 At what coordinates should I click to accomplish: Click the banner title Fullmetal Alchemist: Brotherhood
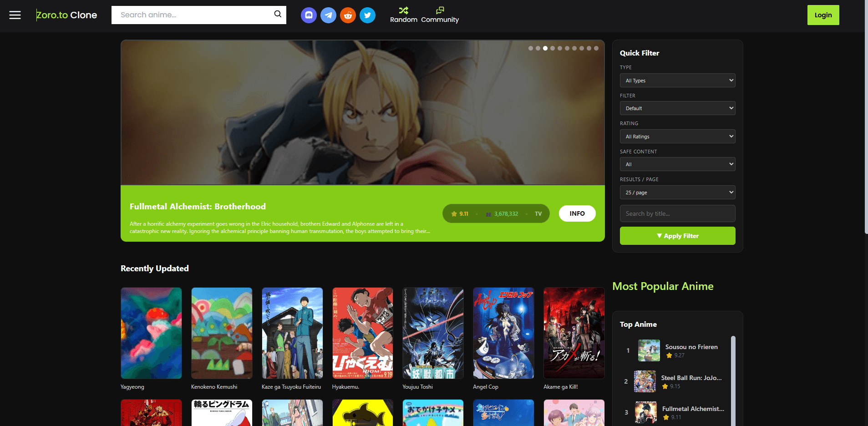(x=198, y=207)
